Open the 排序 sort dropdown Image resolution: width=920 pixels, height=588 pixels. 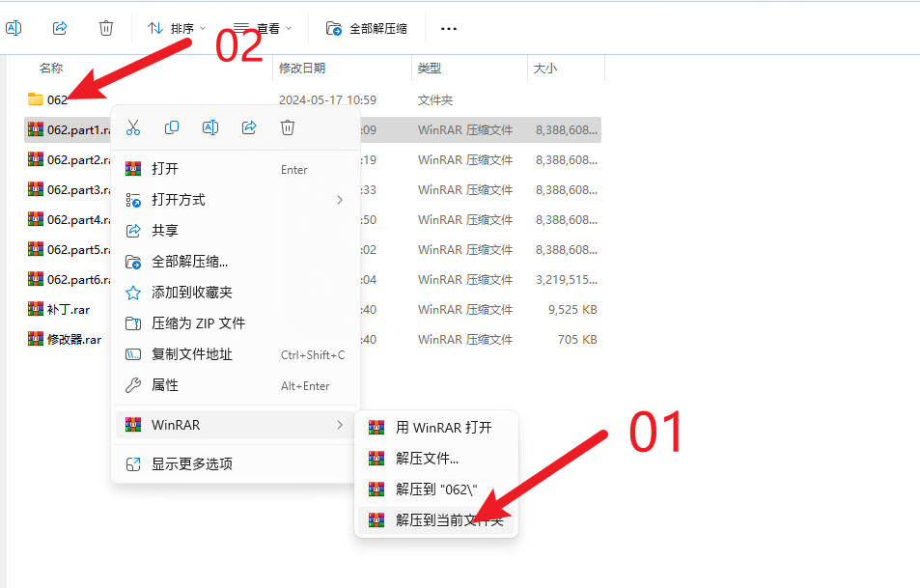tap(177, 28)
